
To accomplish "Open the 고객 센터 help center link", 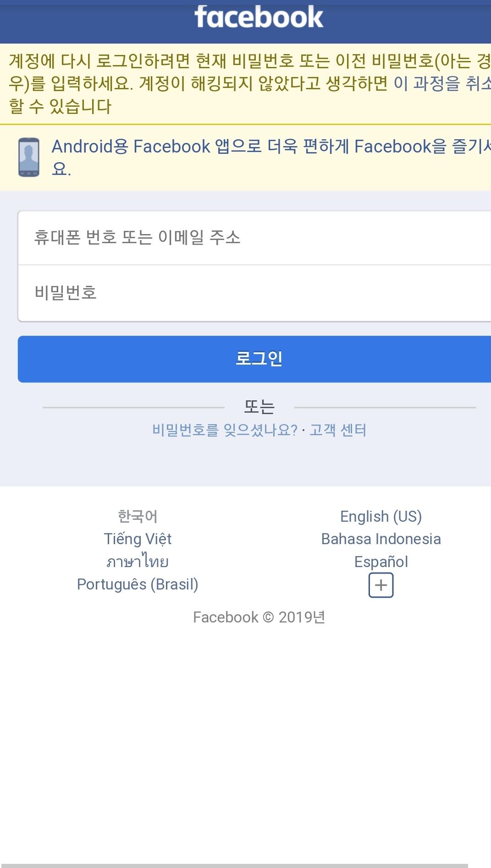I will click(x=338, y=430).
